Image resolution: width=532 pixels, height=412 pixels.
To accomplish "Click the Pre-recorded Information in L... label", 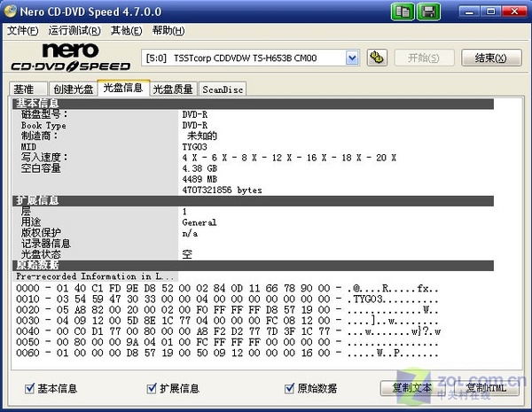I will click(x=95, y=276).
